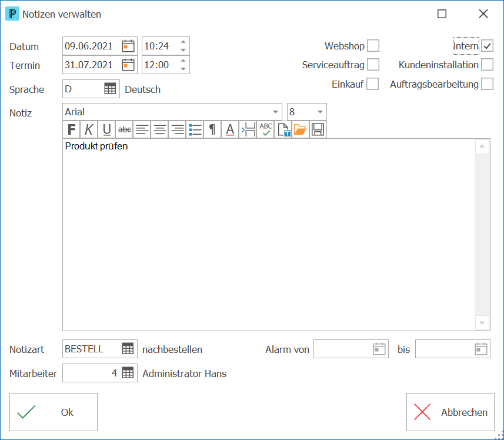Open font color tool (red-underlined A)
The image size is (504, 440).
(230, 129)
